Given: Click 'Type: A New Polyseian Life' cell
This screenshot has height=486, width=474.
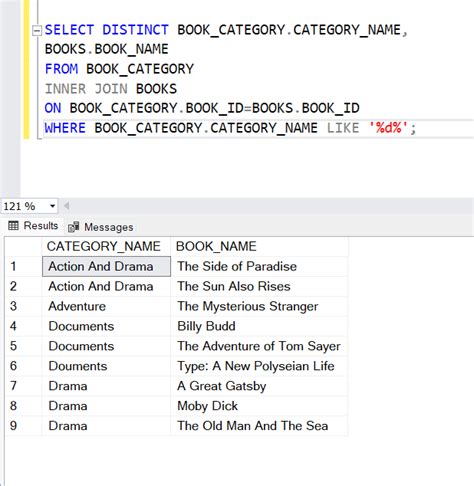Looking at the screenshot, I should click(x=259, y=366).
